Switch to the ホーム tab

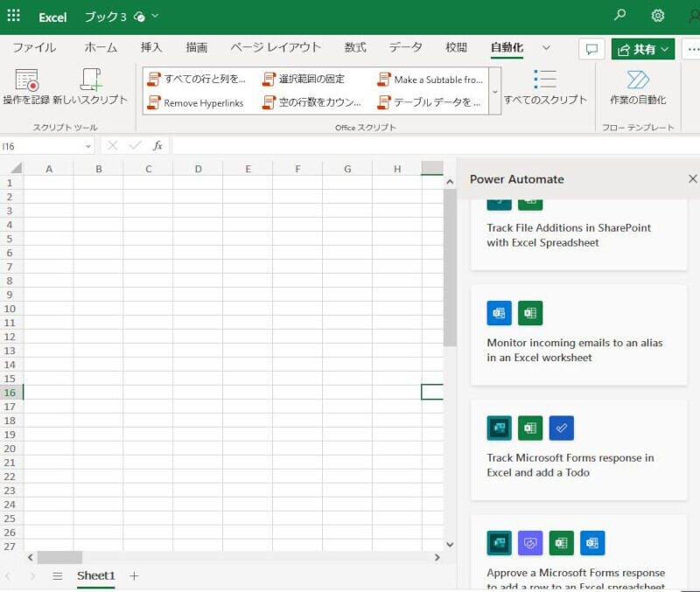(x=101, y=47)
